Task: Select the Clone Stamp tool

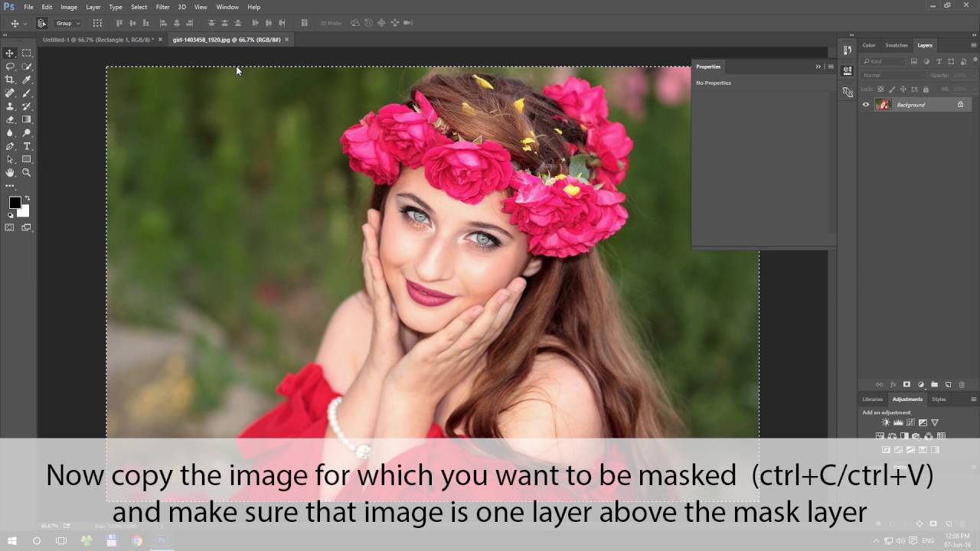Action: tap(10, 106)
